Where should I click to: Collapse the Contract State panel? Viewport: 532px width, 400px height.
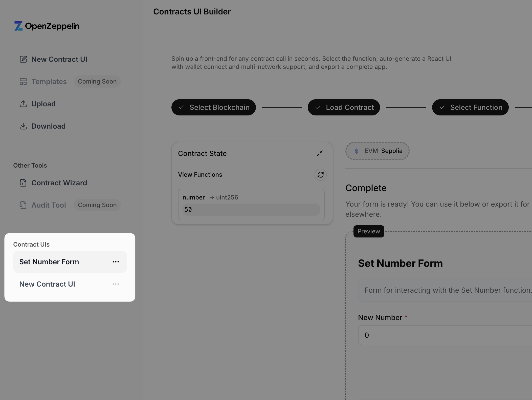(x=320, y=153)
